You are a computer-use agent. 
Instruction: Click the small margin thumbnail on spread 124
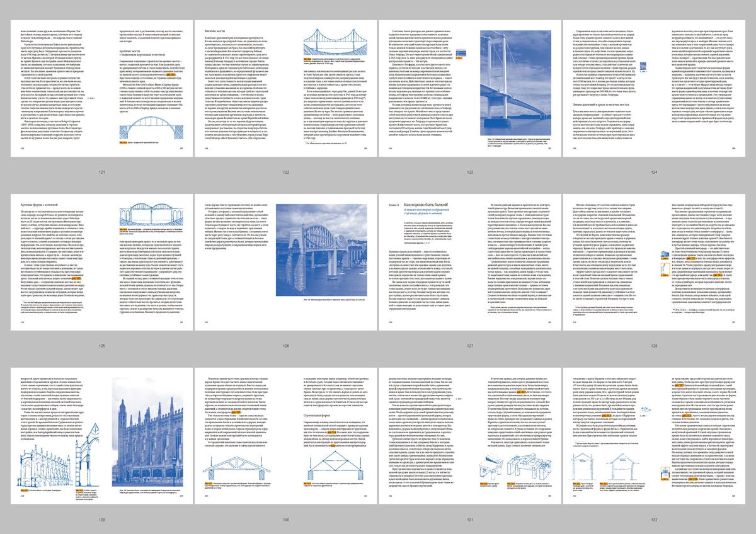[x=643, y=65]
